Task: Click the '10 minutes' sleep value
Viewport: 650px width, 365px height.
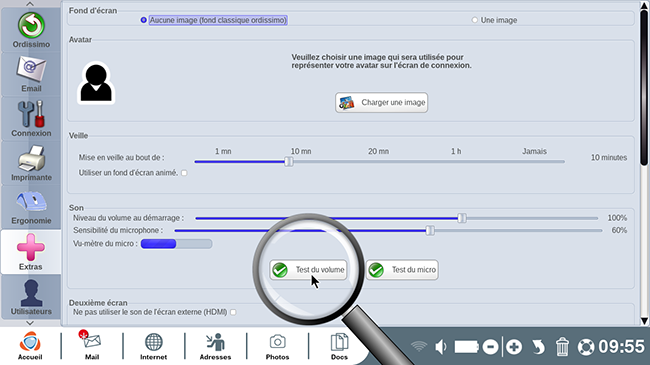Action: tap(609, 158)
